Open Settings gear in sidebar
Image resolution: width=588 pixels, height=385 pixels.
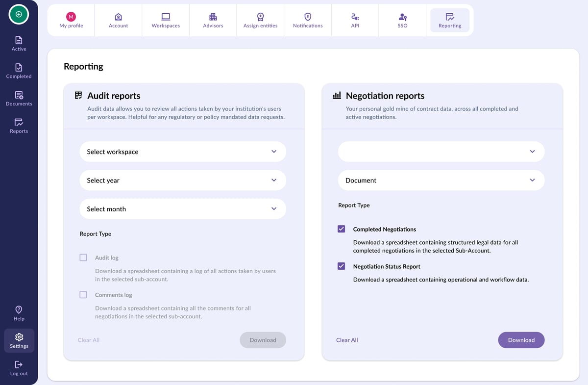pyautogui.click(x=19, y=341)
